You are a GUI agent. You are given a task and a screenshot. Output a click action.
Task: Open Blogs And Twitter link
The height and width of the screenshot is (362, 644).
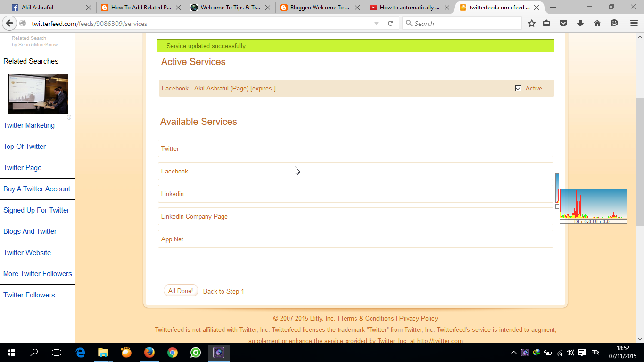point(30,231)
